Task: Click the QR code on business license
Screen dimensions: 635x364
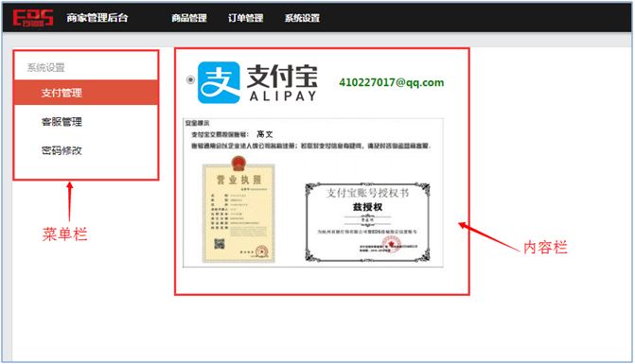Action: pos(220,244)
